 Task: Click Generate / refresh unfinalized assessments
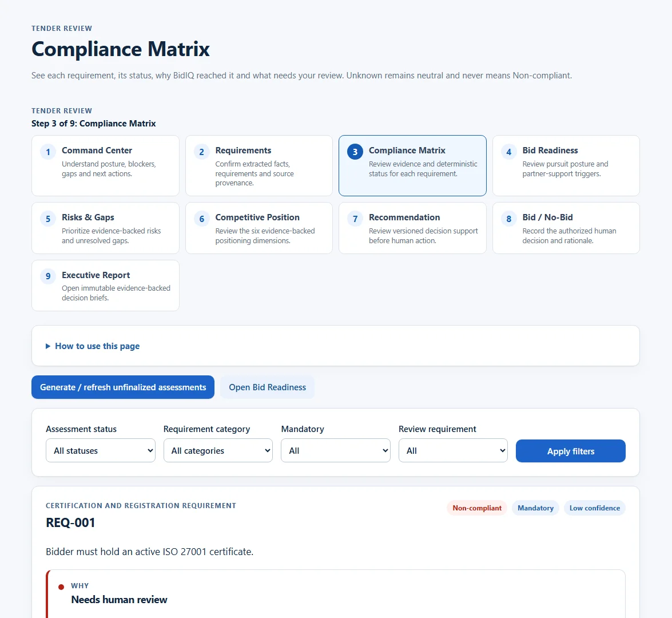pos(123,387)
